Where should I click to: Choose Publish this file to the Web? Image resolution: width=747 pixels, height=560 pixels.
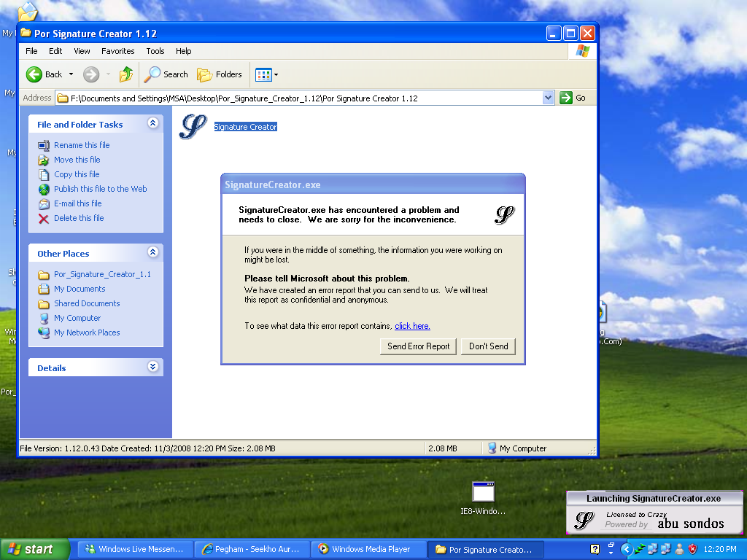click(100, 189)
